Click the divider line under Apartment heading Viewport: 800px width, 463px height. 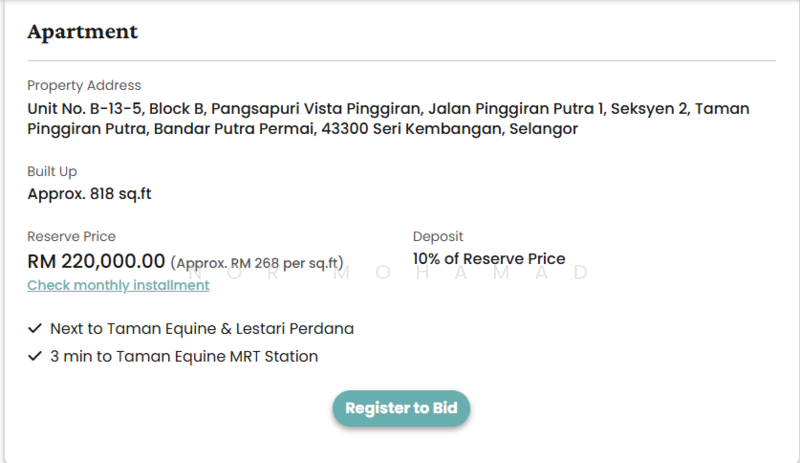[x=401, y=61]
